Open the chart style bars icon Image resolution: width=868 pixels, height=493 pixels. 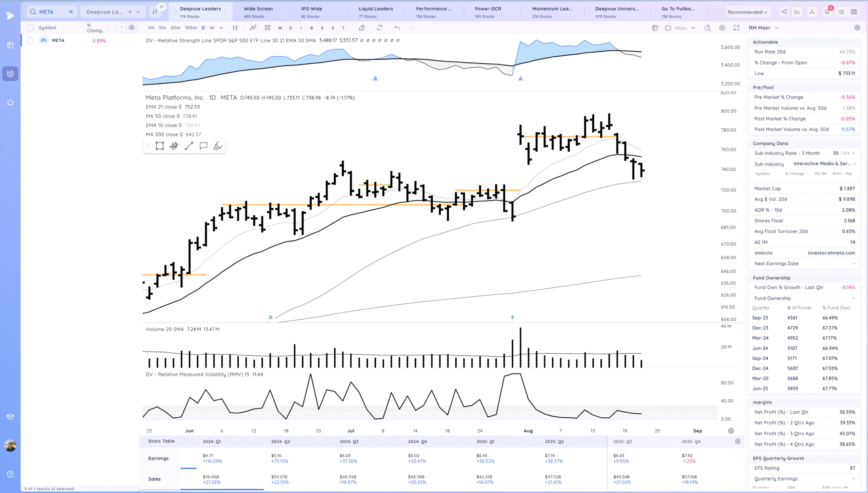[235, 28]
